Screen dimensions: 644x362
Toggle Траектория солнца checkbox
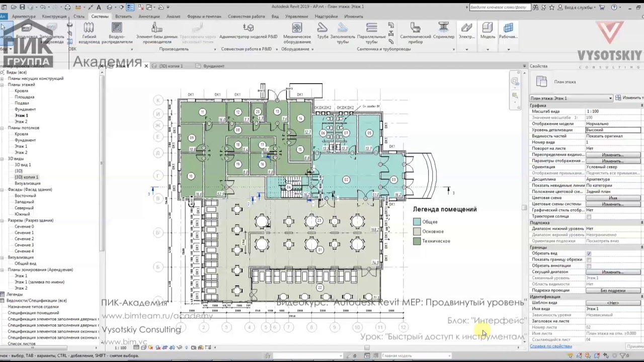pyautogui.click(x=589, y=216)
